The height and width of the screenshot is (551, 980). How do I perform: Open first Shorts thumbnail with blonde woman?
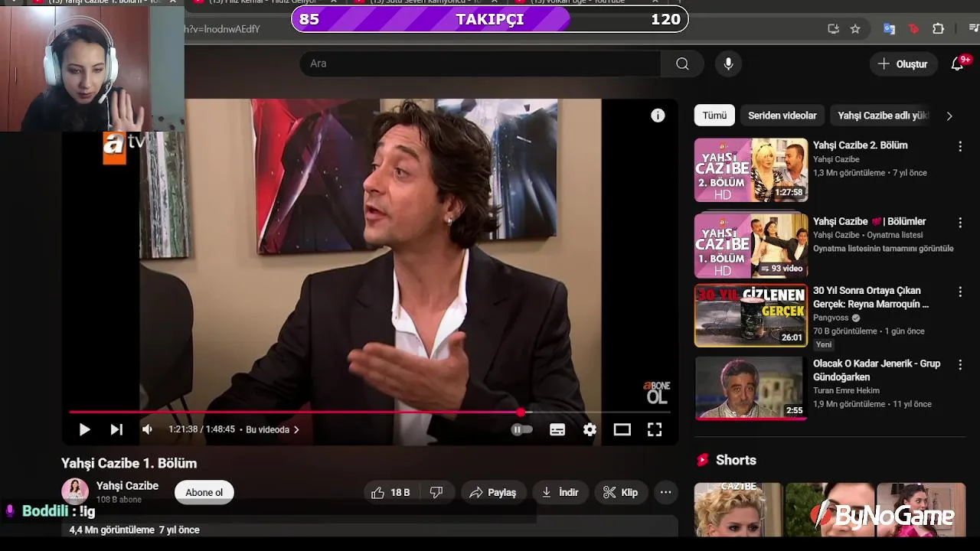coord(738,509)
